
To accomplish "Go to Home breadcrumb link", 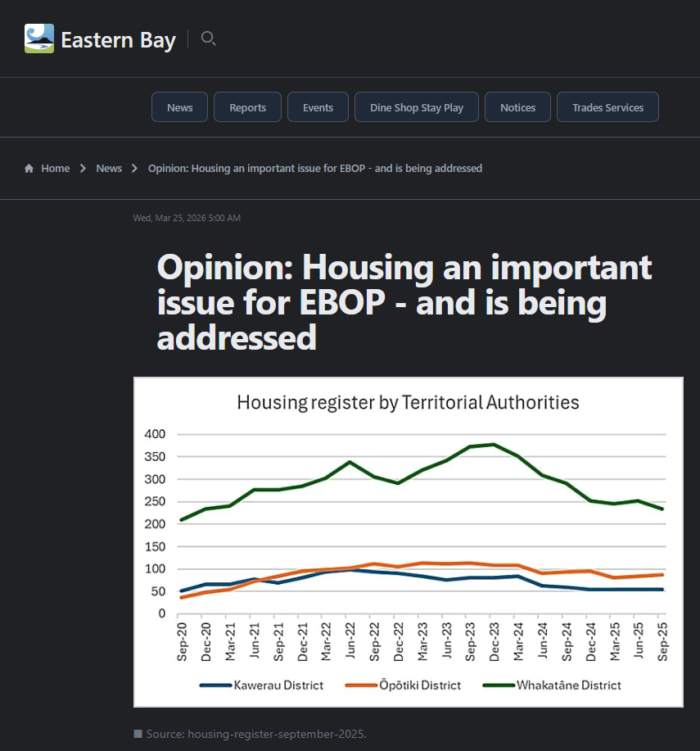I will (55, 169).
